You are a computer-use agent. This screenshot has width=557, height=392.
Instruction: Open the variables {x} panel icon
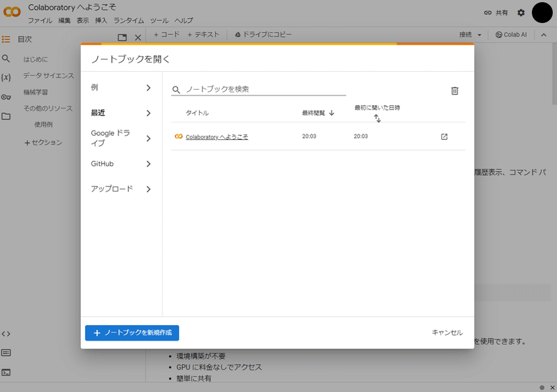tap(6, 77)
